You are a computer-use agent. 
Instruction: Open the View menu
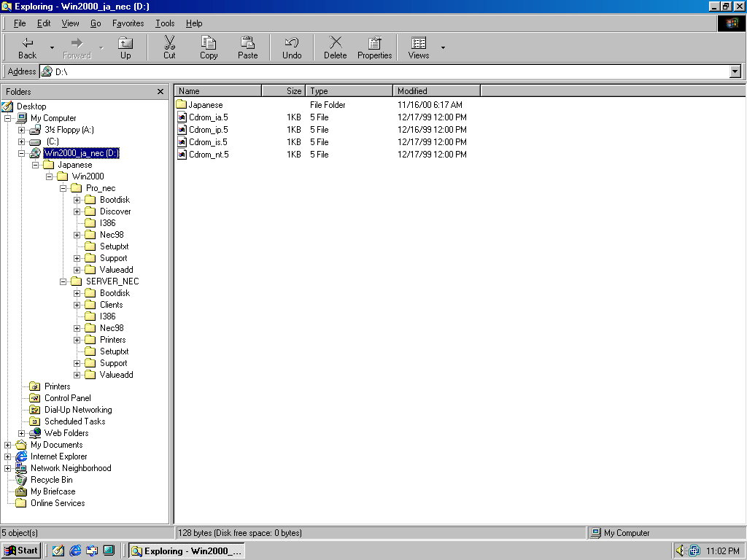coord(70,23)
